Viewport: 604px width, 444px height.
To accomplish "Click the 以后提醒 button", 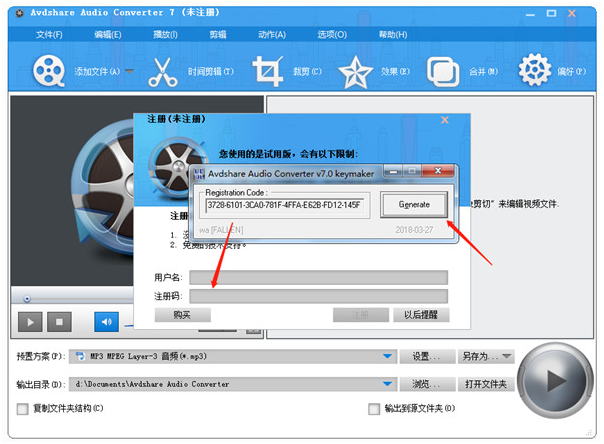I will pyautogui.click(x=421, y=315).
